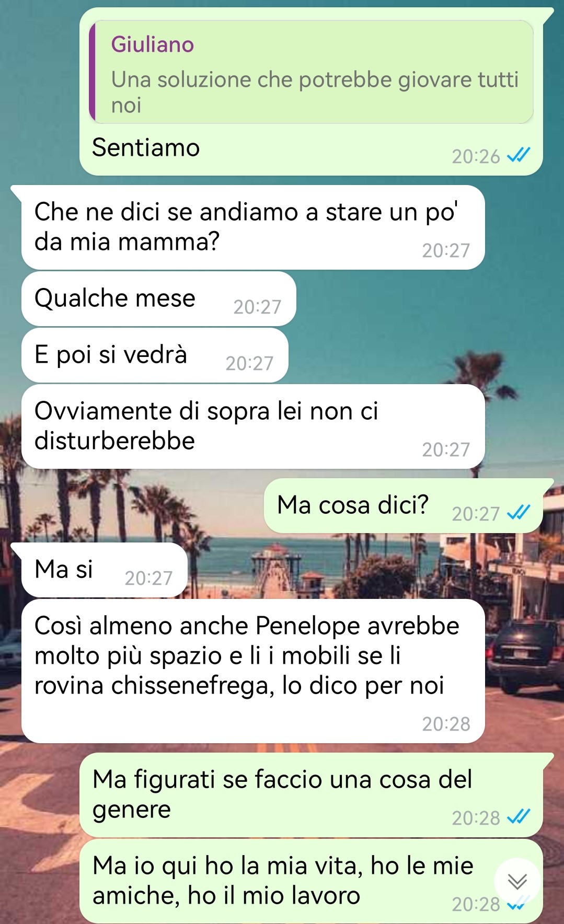Tap the scroll-to-bottom double chevron button
Viewport: 564px width, 924px height.
click(x=517, y=882)
